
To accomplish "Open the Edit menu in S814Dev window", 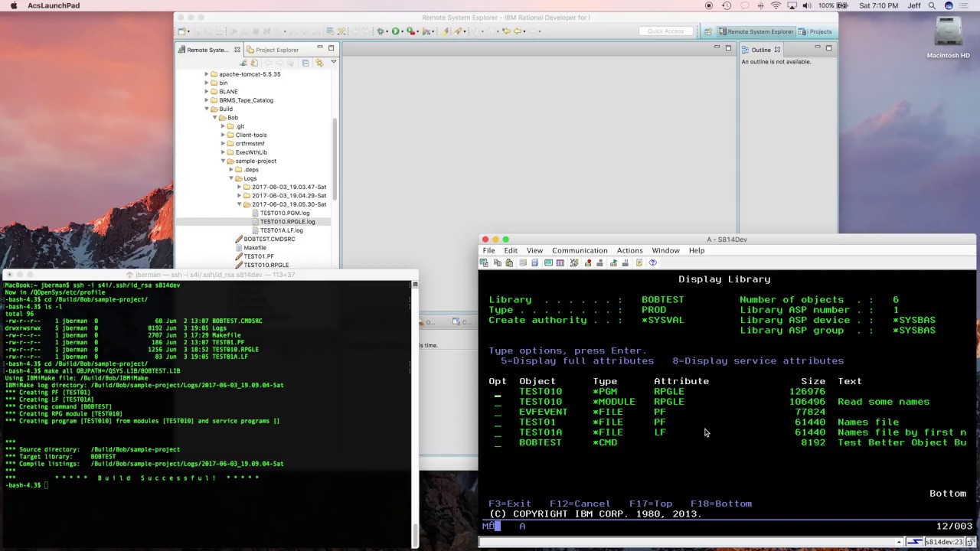I will point(511,250).
